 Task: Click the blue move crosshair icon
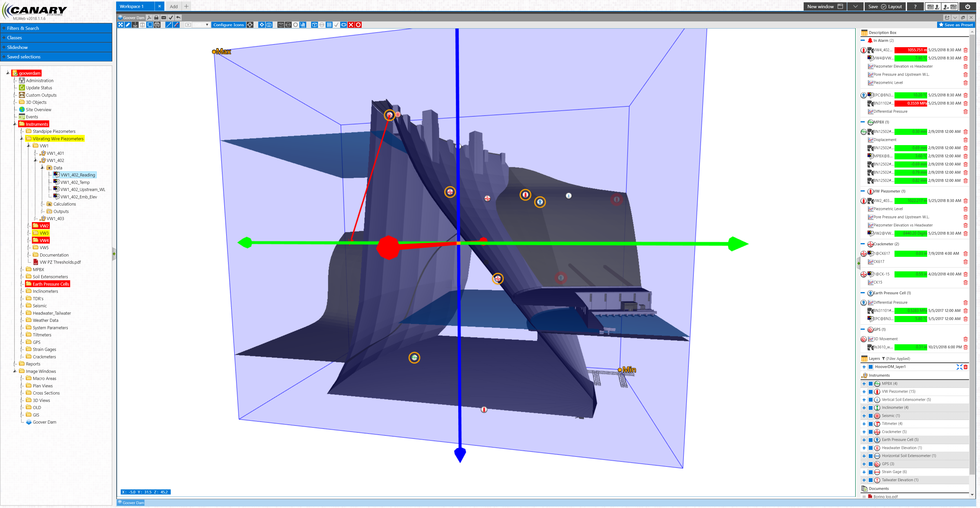262,25
